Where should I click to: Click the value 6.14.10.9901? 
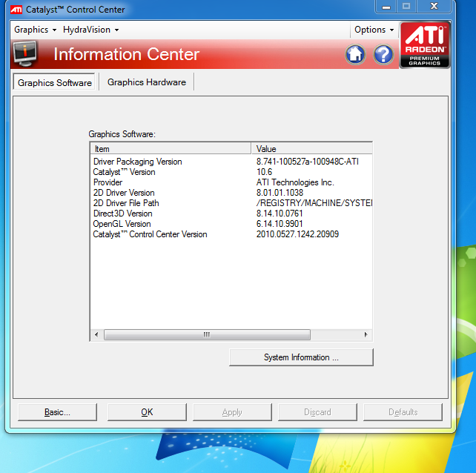tap(280, 224)
